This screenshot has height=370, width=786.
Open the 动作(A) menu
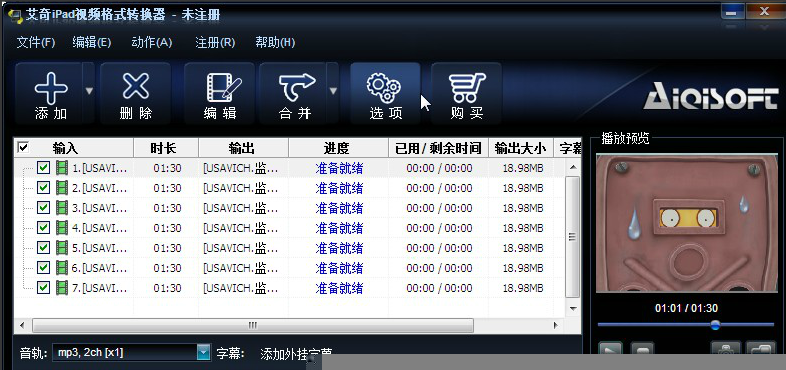click(x=151, y=43)
